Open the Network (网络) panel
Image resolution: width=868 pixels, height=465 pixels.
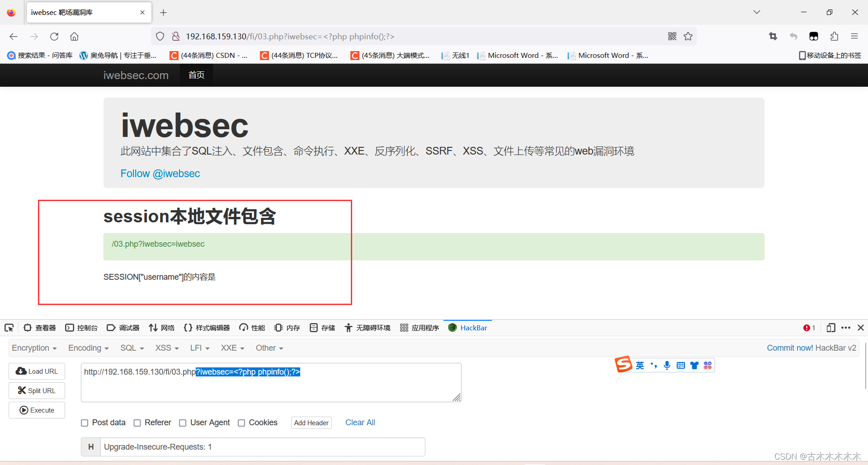coord(162,328)
